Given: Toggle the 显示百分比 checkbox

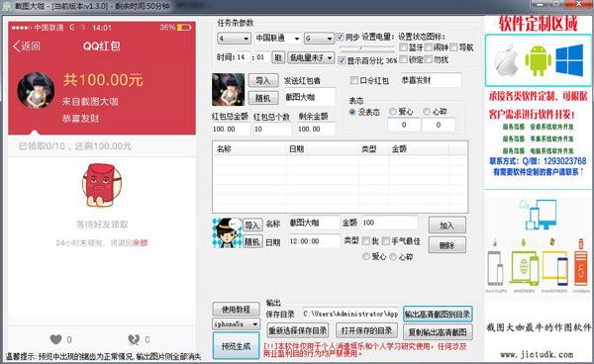Looking at the screenshot, I should [342, 60].
